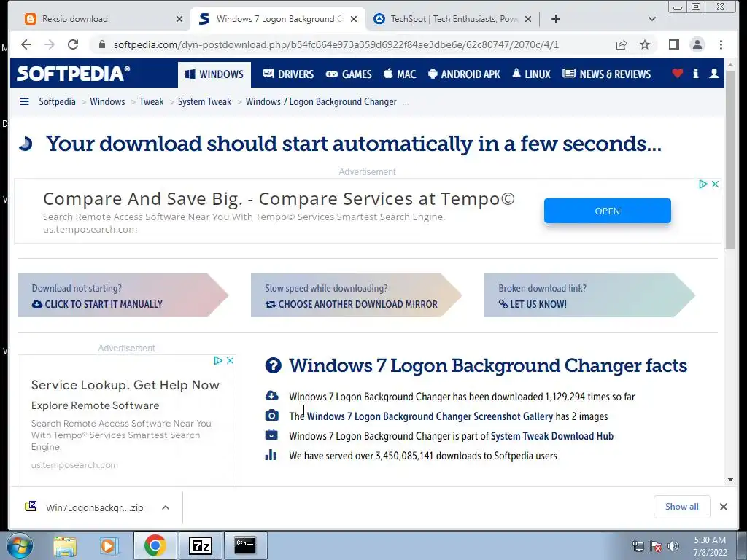Screen dimensions: 747x560
Task: Open the Screenshot Gallery link
Action: pos(430,416)
